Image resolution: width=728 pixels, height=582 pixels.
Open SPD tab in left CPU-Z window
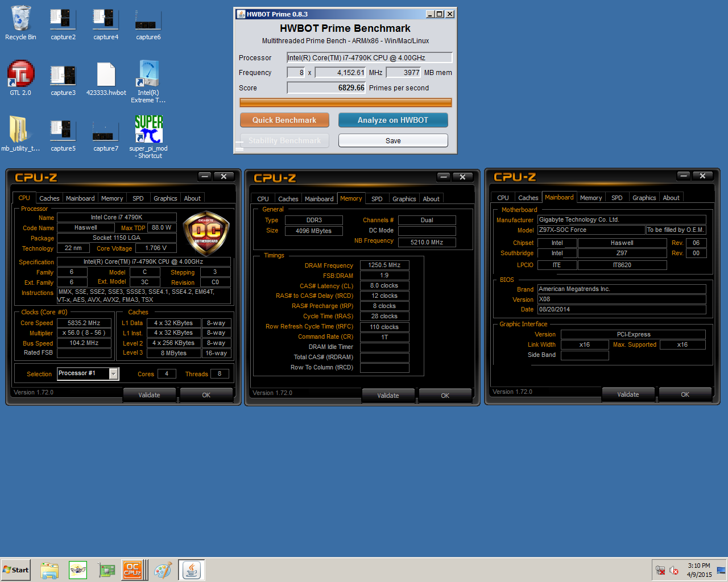[138, 198]
